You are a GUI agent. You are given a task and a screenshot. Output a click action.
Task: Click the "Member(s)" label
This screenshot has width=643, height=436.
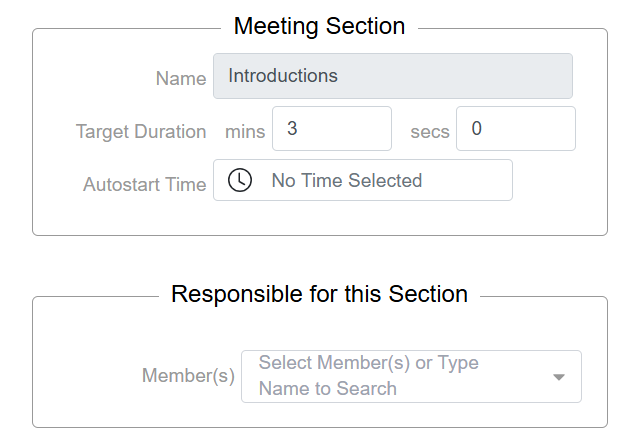pyautogui.click(x=188, y=376)
